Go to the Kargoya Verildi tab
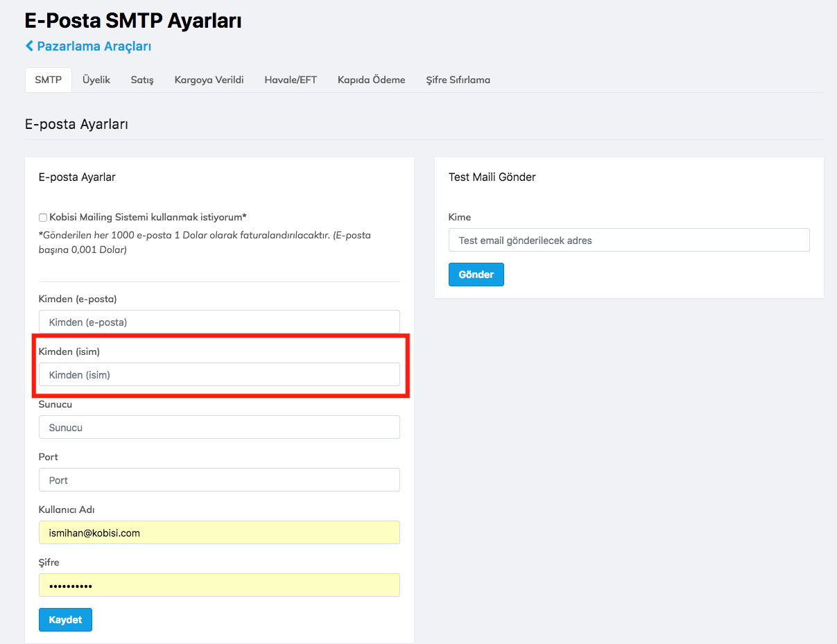837x644 pixels. click(209, 80)
